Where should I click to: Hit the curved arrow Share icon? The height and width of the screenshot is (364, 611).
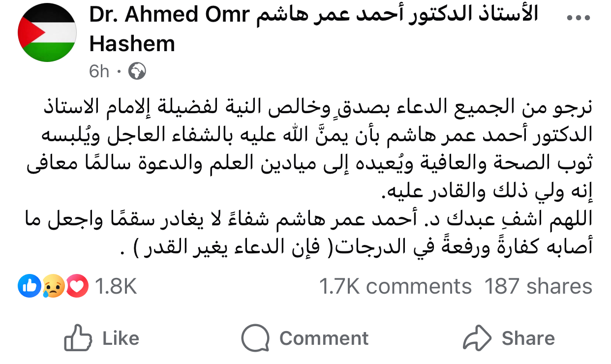[x=477, y=338]
